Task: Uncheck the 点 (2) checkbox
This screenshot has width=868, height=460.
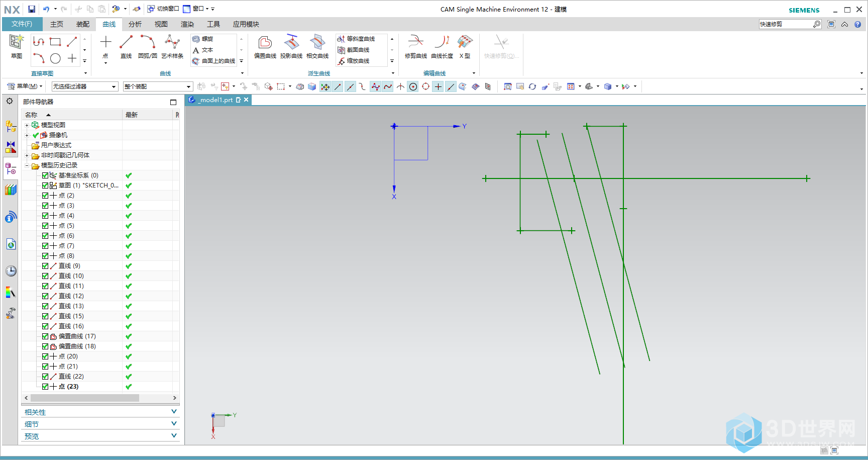Action: pyautogui.click(x=45, y=196)
